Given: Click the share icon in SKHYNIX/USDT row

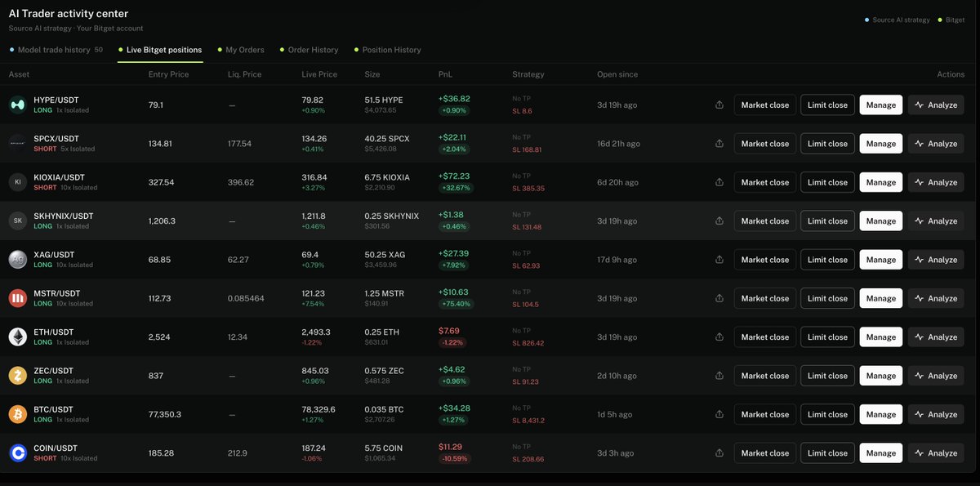Looking at the screenshot, I should (x=719, y=221).
